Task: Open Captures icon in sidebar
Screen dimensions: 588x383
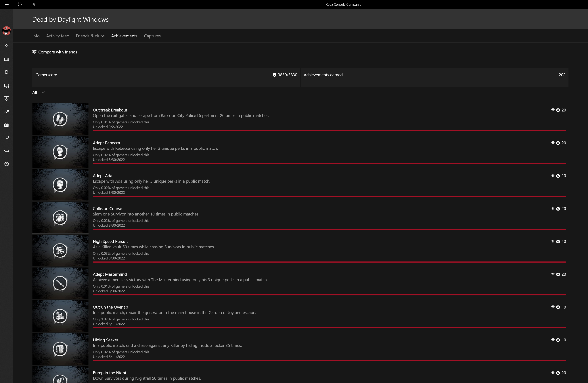Action: point(7,86)
